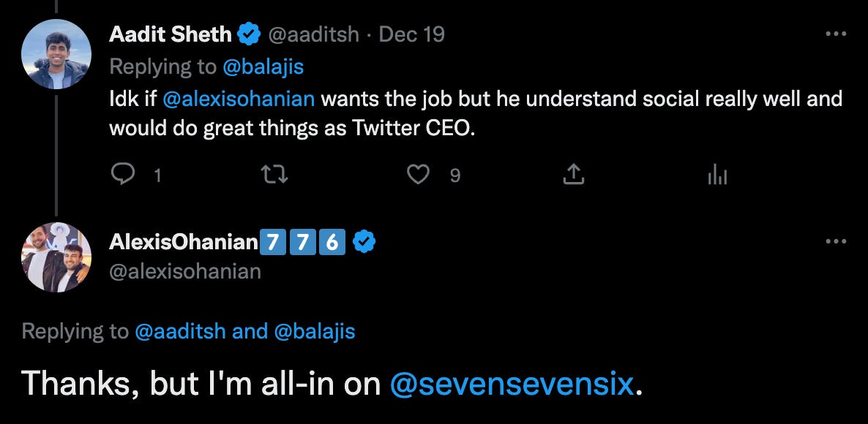868x424 pixels.
Task: Open @alexisohanian mention in tweet text
Action: (239, 99)
